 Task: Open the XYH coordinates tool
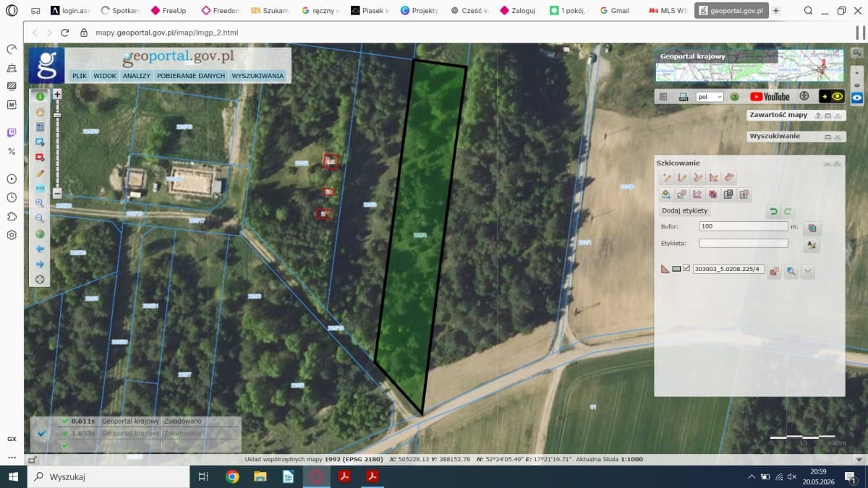[40, 188]
